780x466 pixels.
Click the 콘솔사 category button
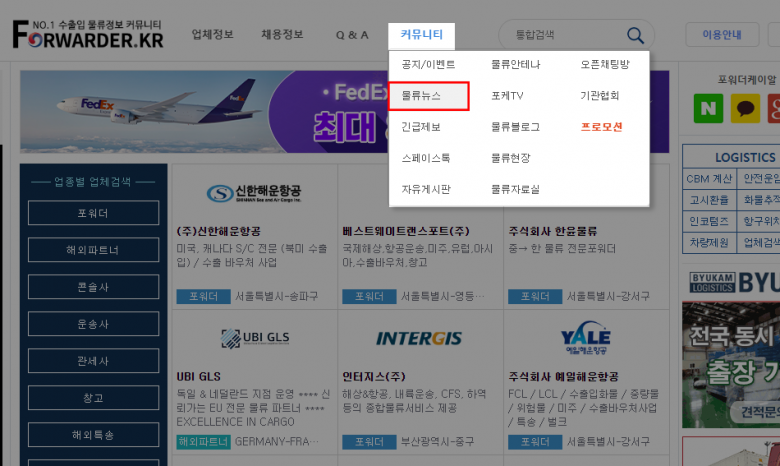(x=94, y=286)
